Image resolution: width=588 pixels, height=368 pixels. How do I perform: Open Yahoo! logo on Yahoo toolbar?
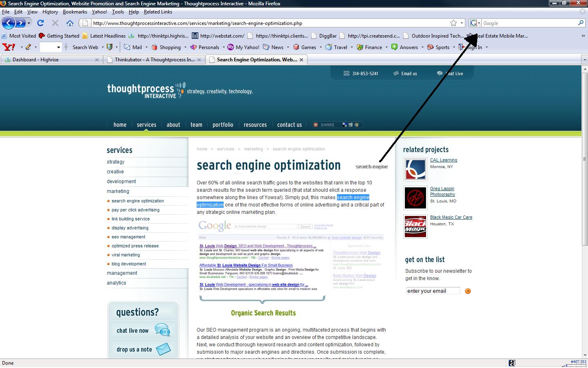[x=9, y=47]
